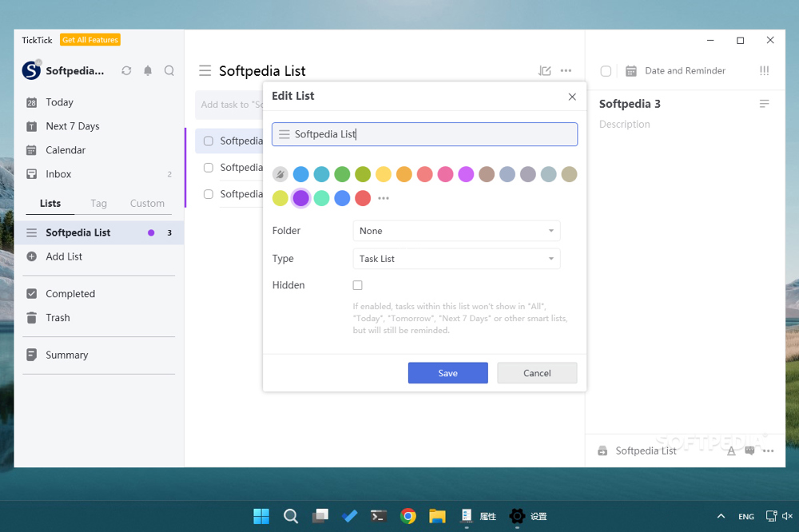799x532 pixels.
Task: Click Date and Reminder
Action: coord(685,71)
